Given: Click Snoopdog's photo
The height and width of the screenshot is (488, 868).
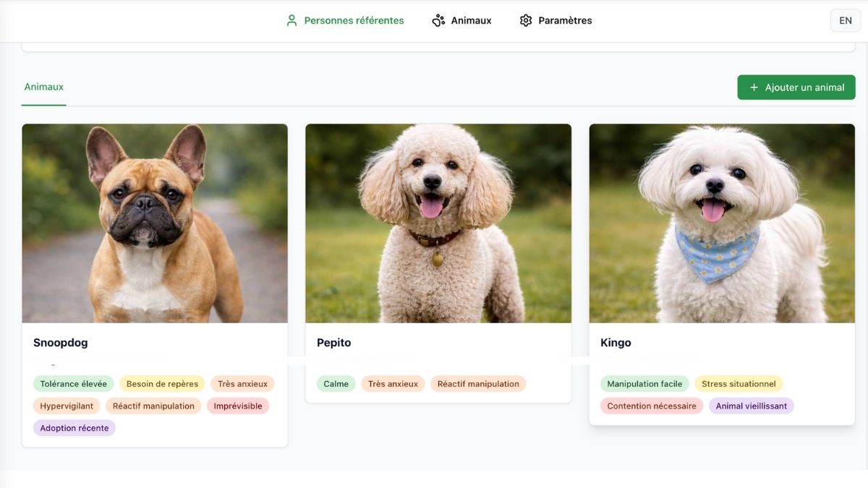Looking at the screenshot, I should [x=155, y=222].
